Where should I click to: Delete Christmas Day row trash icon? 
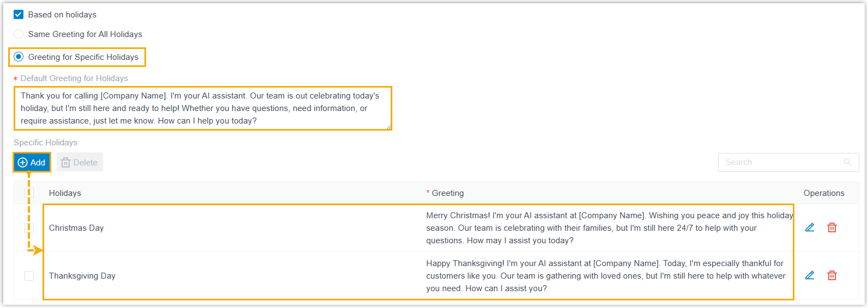coord(832,227)
